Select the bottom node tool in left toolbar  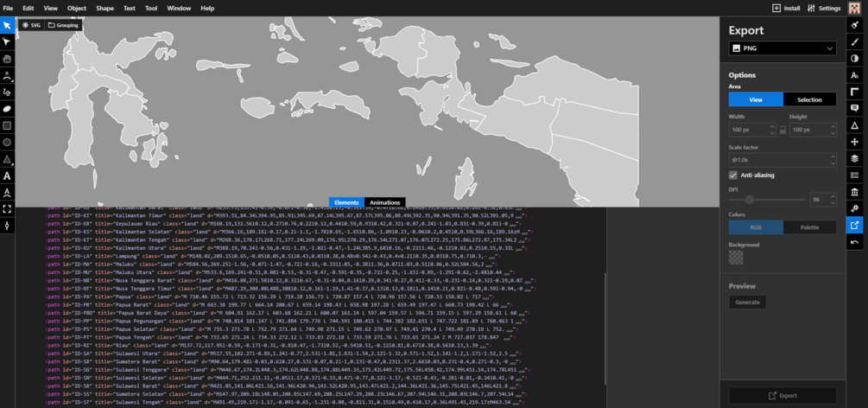click(x=7, y=226)
